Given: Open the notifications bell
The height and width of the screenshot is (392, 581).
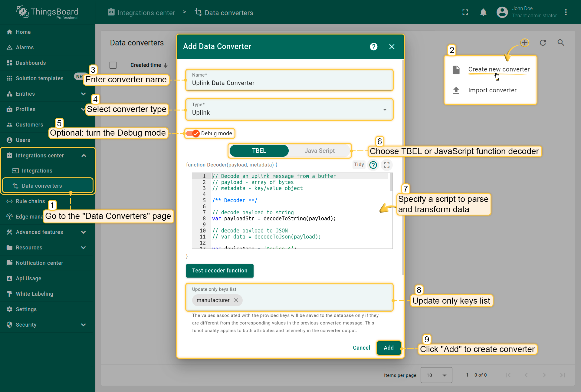Looking at the screenshot, I should [x=483, y=12].
